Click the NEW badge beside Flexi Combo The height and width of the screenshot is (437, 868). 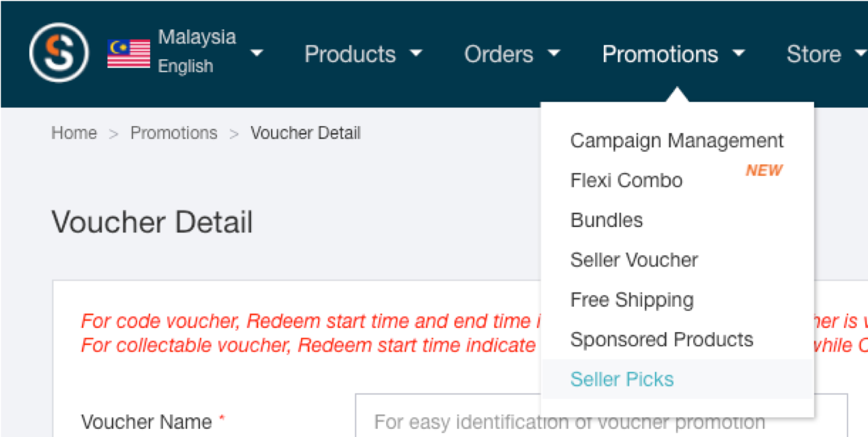764,170
